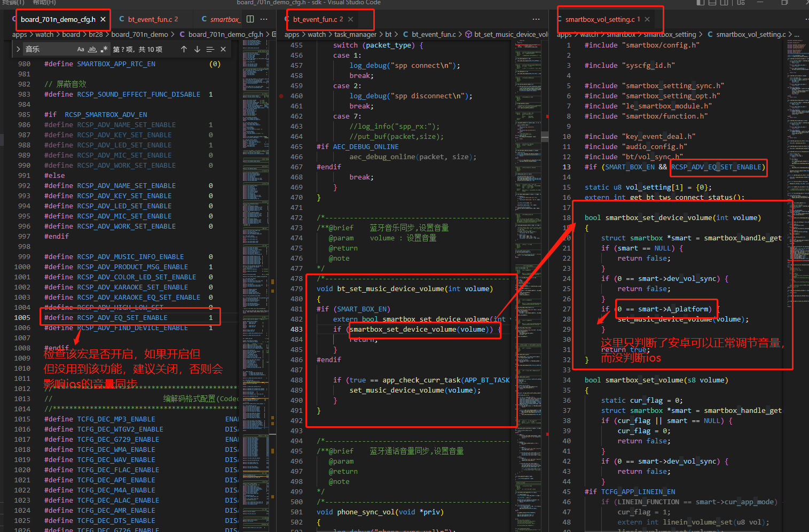Open the br28 breadcrumb dropdown
This screenshot has width=809, height=532.
pyautogui.click(x=96, y=34)
